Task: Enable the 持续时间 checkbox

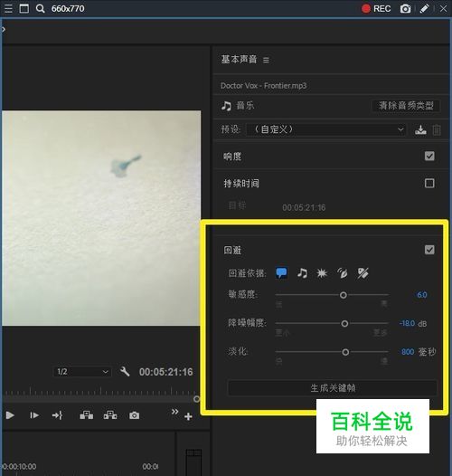Action: pos(429,183)
